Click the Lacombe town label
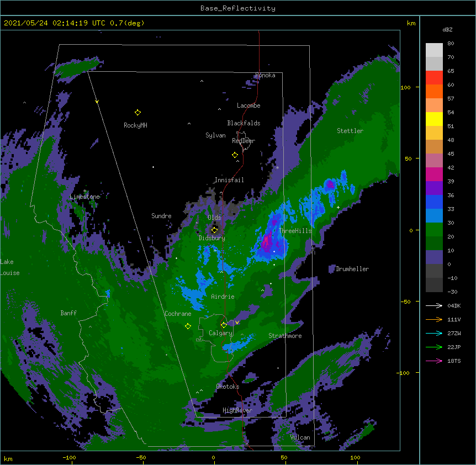This screenshot has height=465, width=476. pos(248,105)
